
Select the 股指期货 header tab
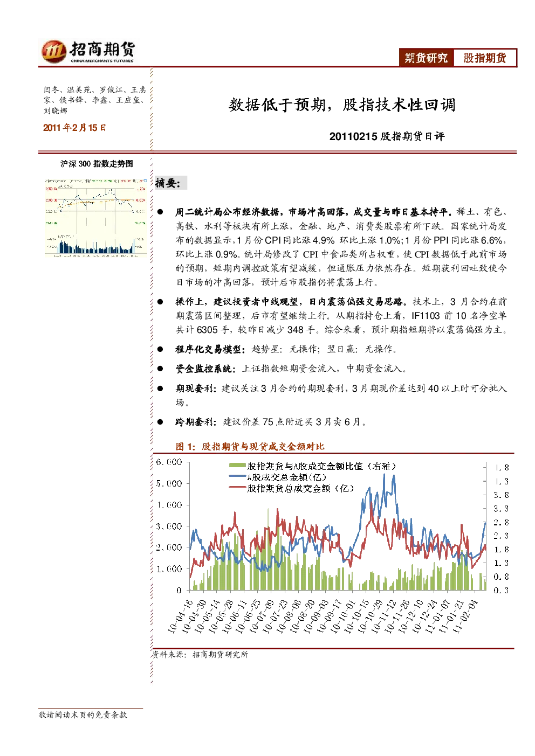coord(485,58)
